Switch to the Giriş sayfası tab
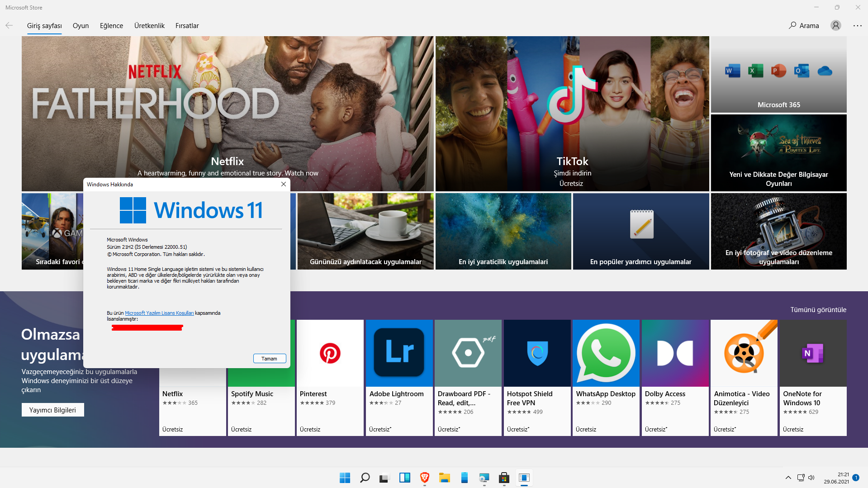This screenshot has width=868, height=488. (44, 26)
